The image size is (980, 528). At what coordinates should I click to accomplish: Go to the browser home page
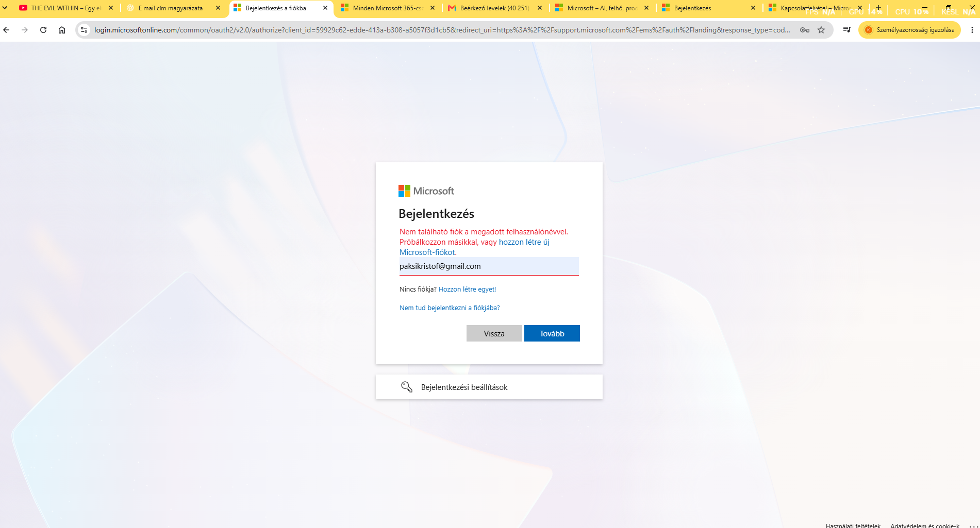point(62,30)
